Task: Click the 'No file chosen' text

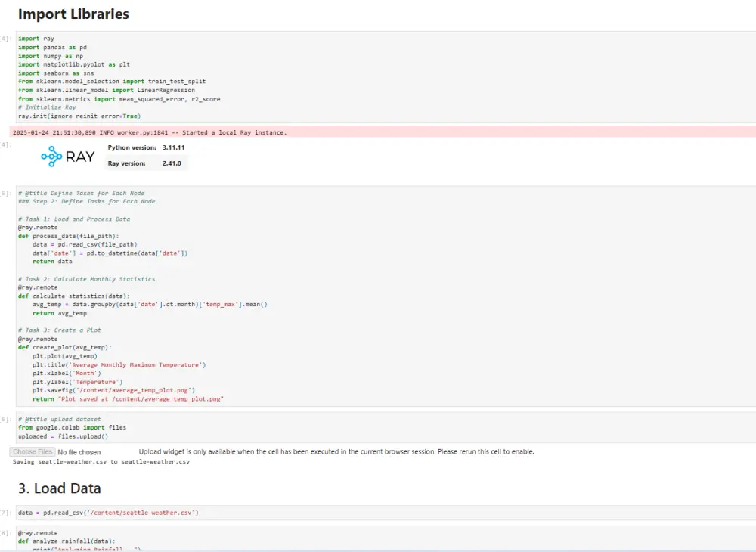Action: pyautogui.click(x=79, y=452)
